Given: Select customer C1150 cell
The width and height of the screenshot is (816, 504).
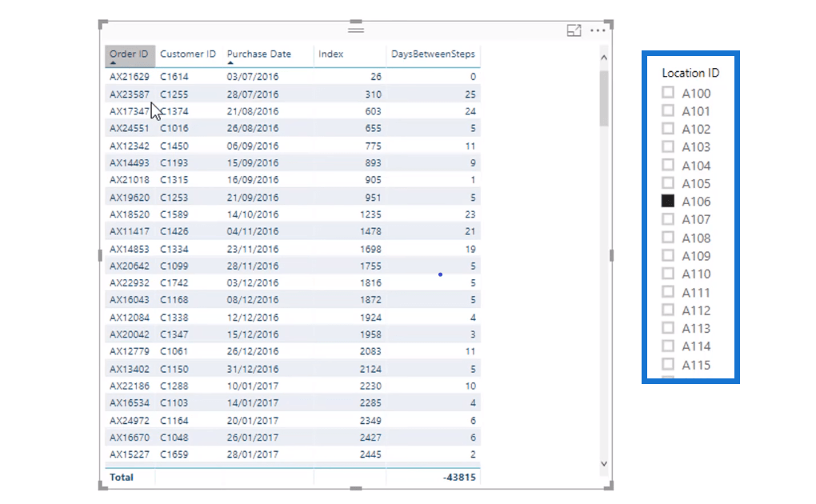Looking at the screenshot, I should (x=174, y=369).
